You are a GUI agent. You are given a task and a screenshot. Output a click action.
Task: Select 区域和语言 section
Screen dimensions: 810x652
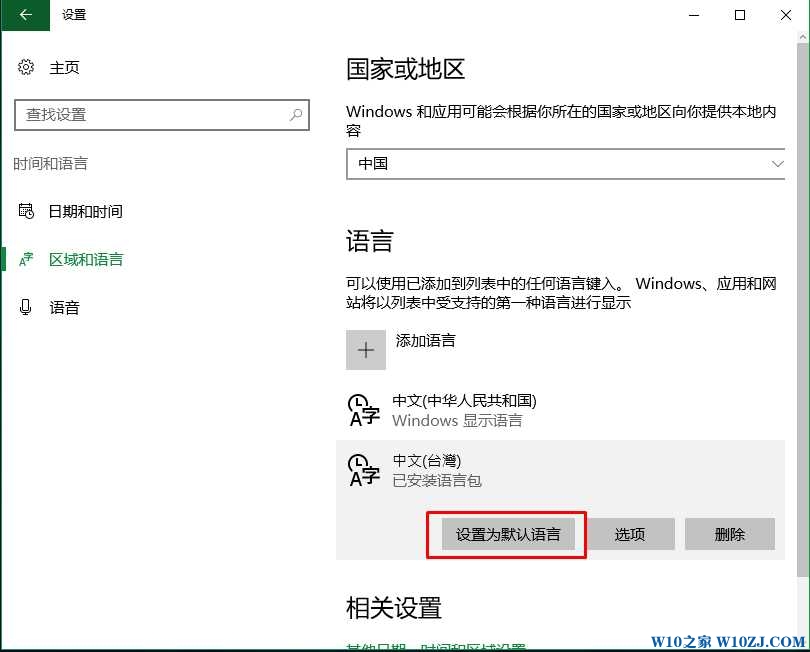point(86,259)
